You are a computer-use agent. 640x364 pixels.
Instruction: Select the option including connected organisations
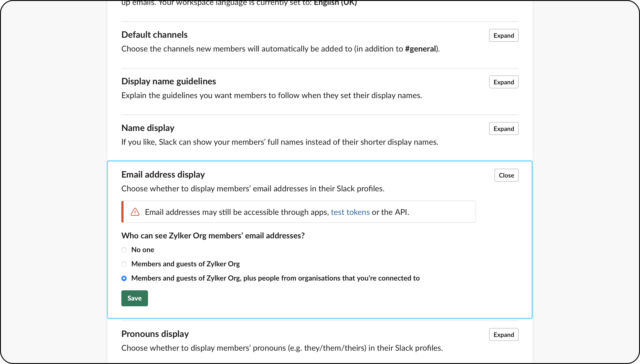(124, 278)
